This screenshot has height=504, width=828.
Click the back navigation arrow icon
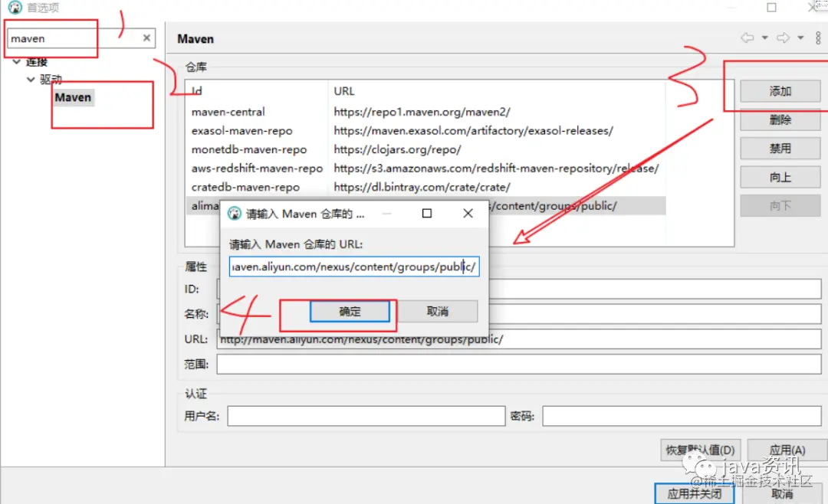(x=747, y=38)
